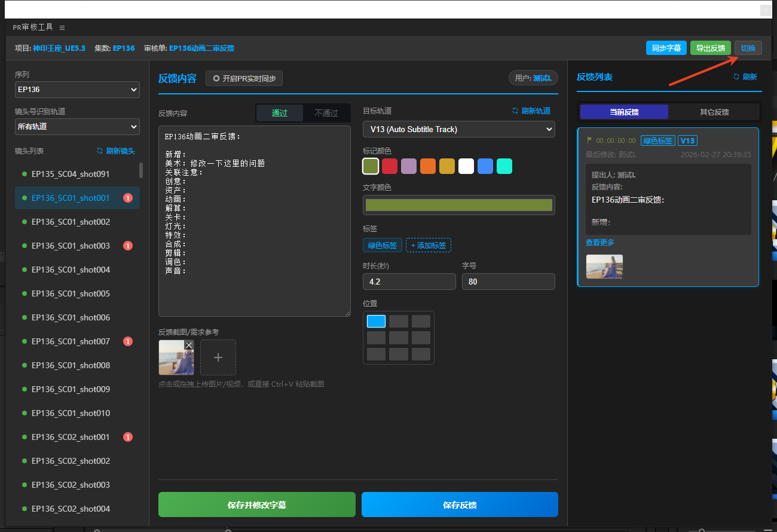Click the hamburger menu icon beside PR审核工具

tap(62, 27)
